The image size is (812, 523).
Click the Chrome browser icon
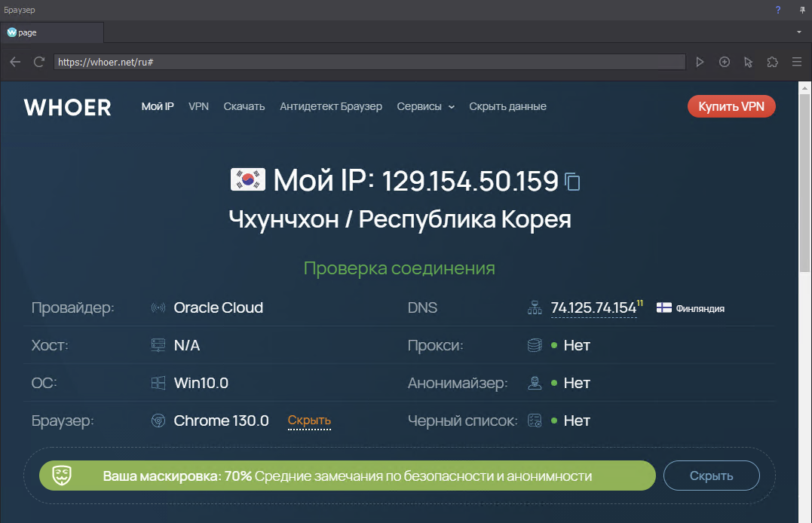click(x=158, y=421)
